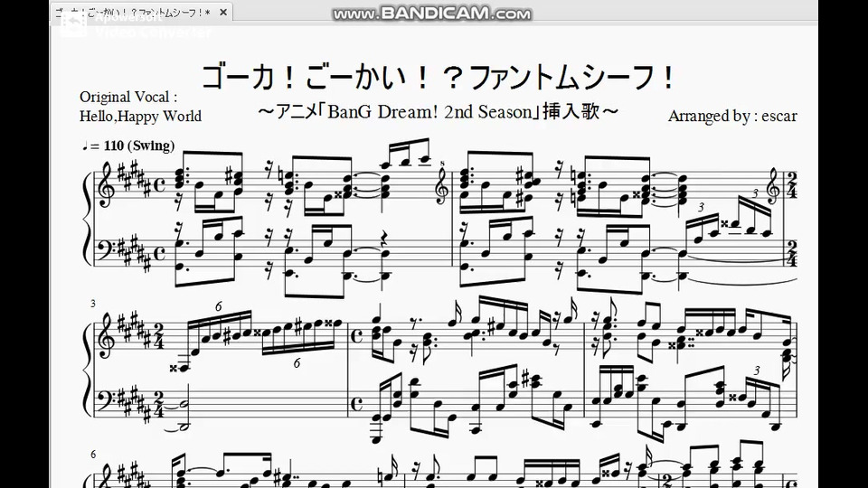Viewport: 868px width, 488px height.
Task: Select the main title ゴーカ！ごーかい！？ファントムシーフ！
Action: pos(439,77)
